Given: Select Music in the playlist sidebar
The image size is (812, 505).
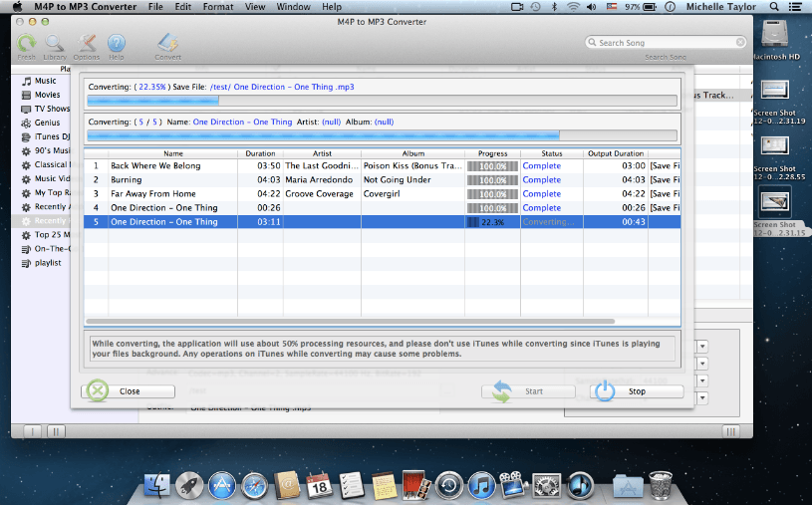Looking at the screenshot, I should (45, 81).
